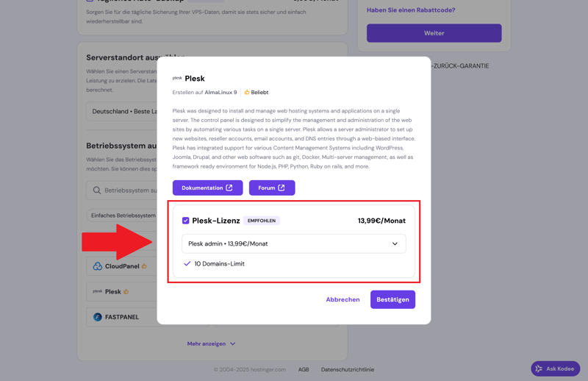The width and height of the screenshot is (588, 381).
Task: Open the Serverstandort Deutschland dropdown
Action: click(x=122, y=112)
